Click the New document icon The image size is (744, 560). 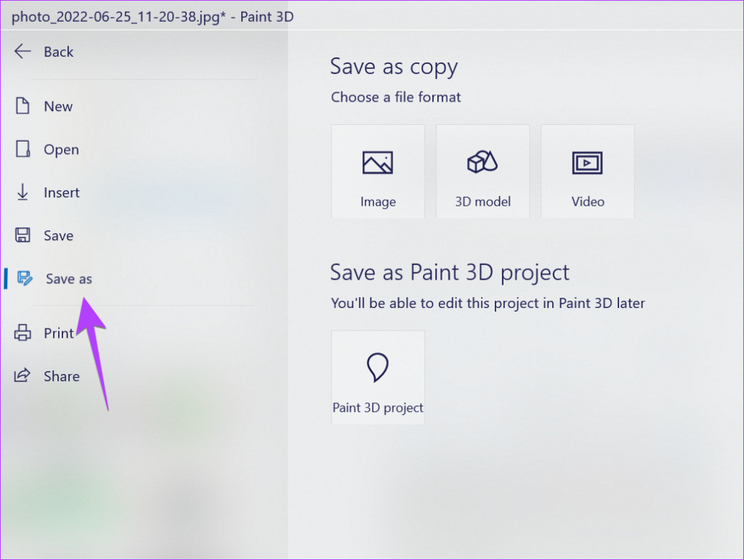pyautogui.click(x=23, y=106)
